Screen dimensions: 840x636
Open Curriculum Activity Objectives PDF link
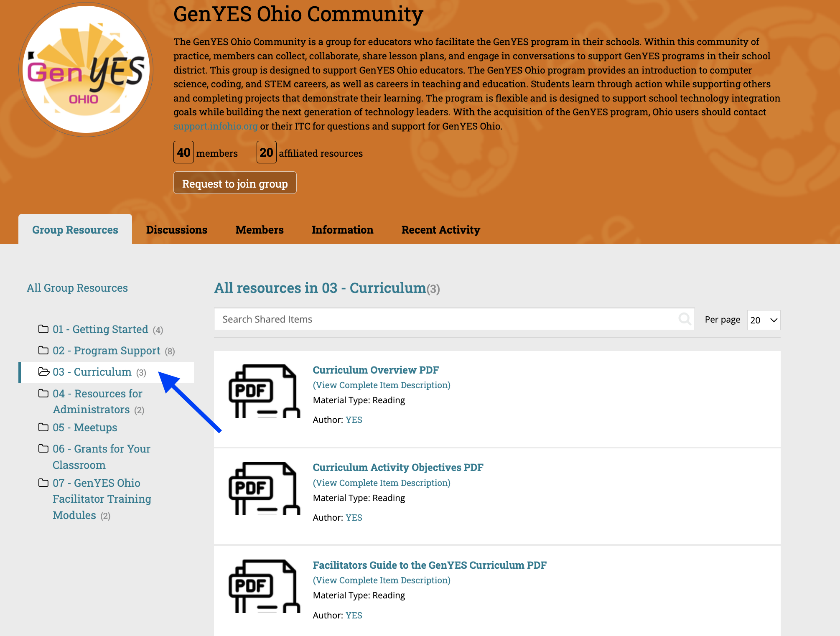coord(398,468)
